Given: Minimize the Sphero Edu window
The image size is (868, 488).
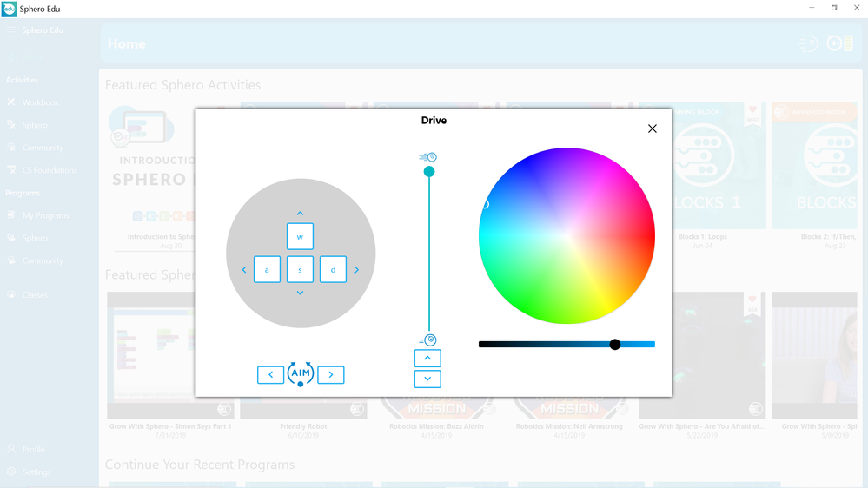Looking at the screenshot, I should pos(812,8).
